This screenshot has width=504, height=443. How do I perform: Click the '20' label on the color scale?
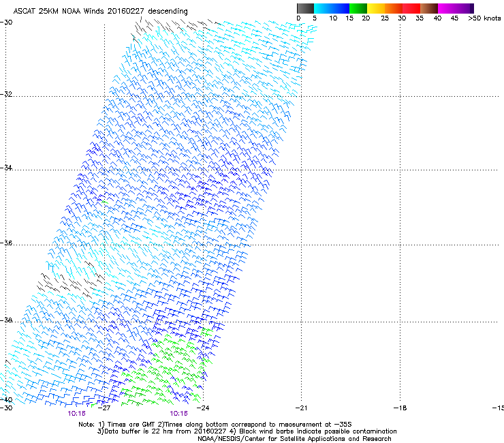(x=366, y=18)
